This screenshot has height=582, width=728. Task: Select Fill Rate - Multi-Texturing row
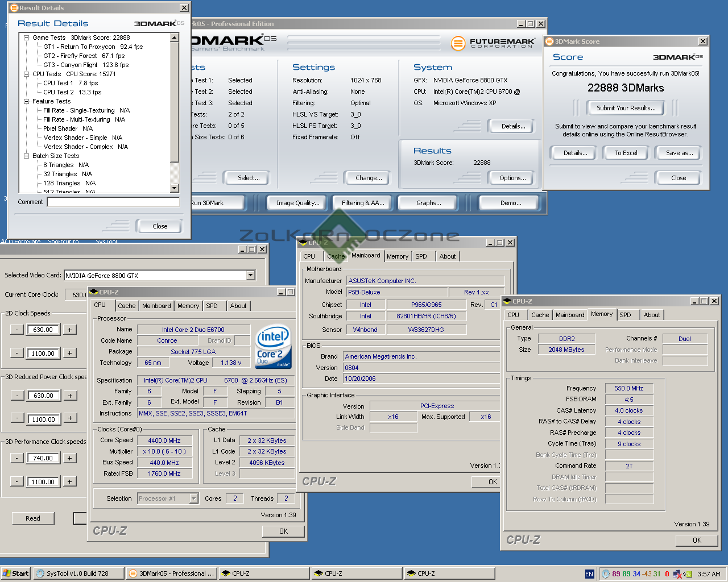pyautogui.click(x=84, y=119)
